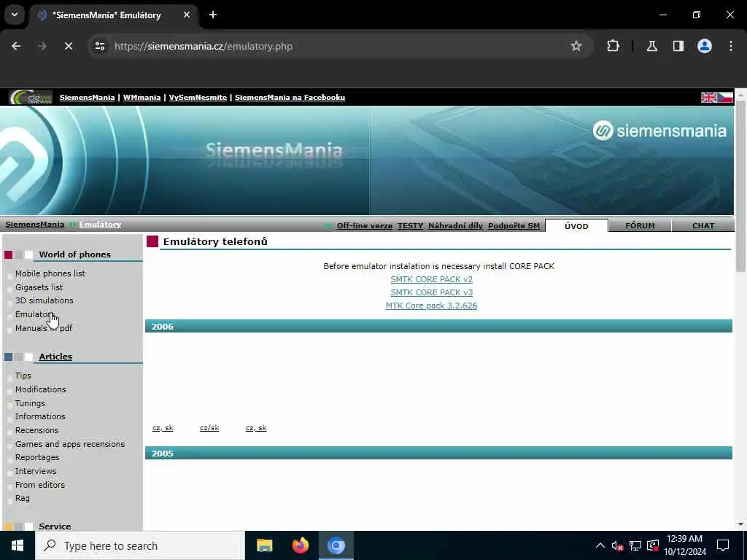
Task: Open Emulators in sidebar
Action: [34, 314]
